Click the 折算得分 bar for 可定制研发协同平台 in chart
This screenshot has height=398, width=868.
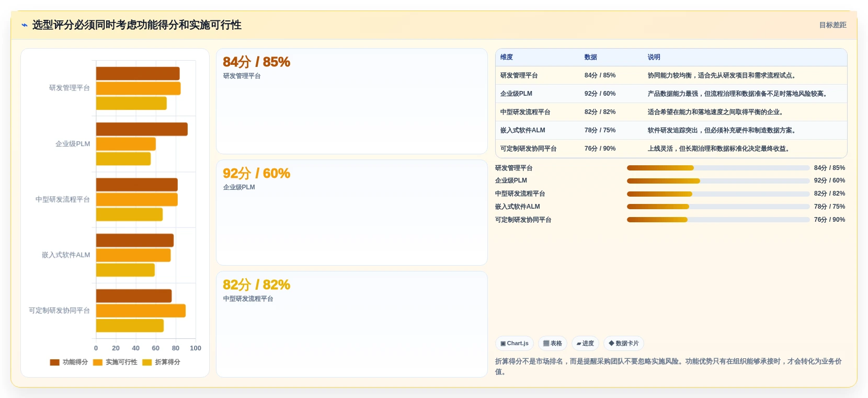tap(130, 326)
